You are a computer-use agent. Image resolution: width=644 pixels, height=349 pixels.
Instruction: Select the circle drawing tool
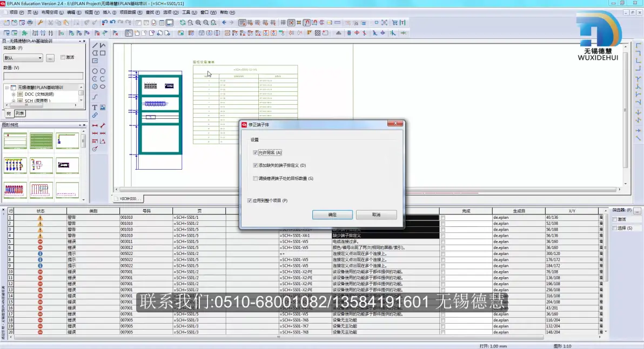(95, 71)
